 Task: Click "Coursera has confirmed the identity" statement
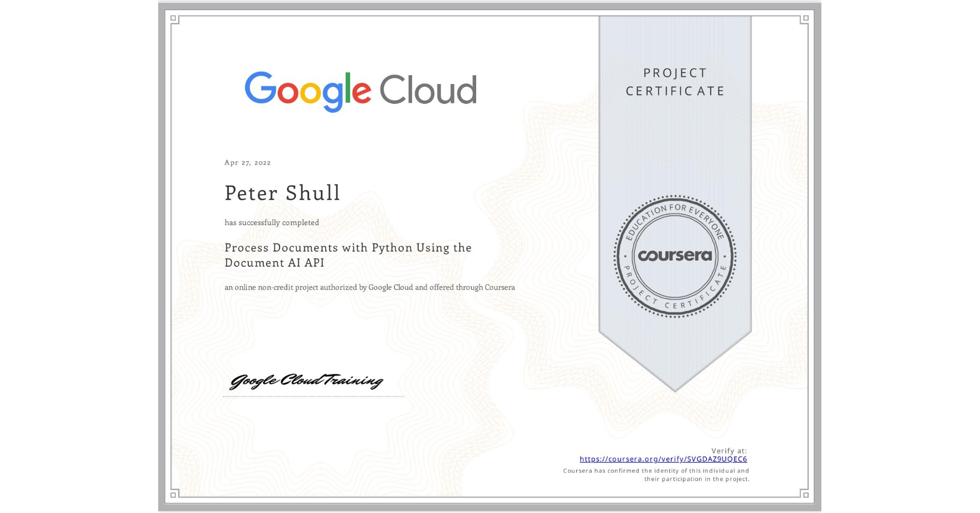point(656,475)
